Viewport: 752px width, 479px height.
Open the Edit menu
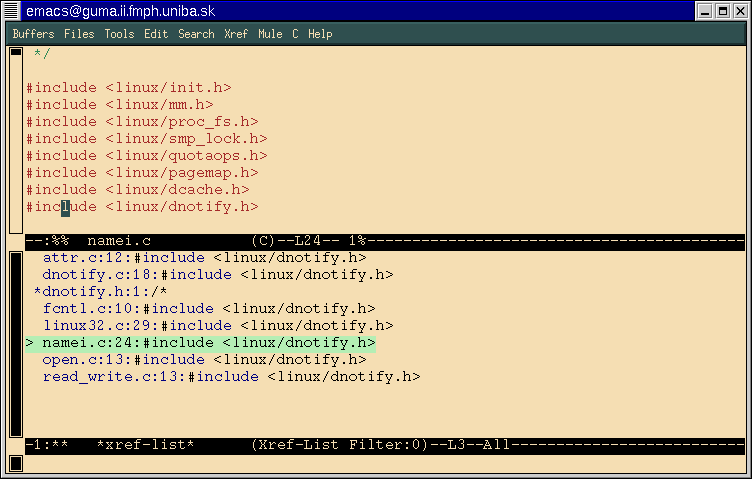click(x=156, y=34)
